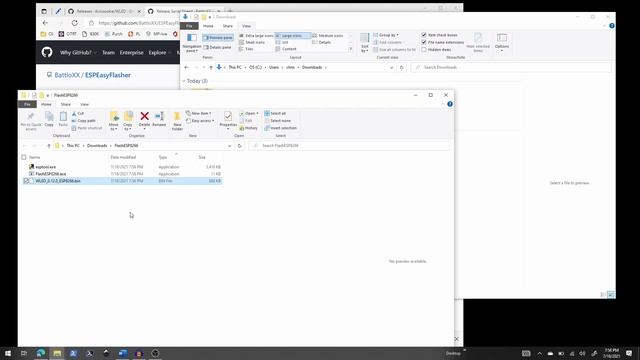
Task: Click Options button in Downloads window ribbon
Action: point(502,42)
